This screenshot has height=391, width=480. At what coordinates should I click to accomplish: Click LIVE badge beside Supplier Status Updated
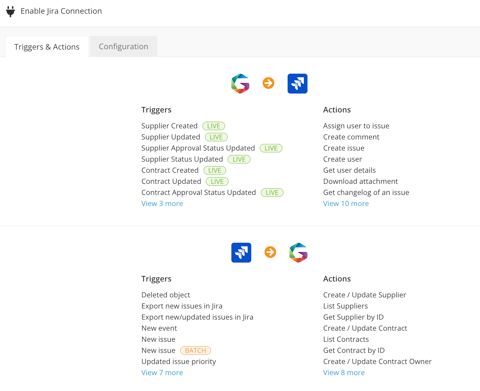[x=239, y=159]
